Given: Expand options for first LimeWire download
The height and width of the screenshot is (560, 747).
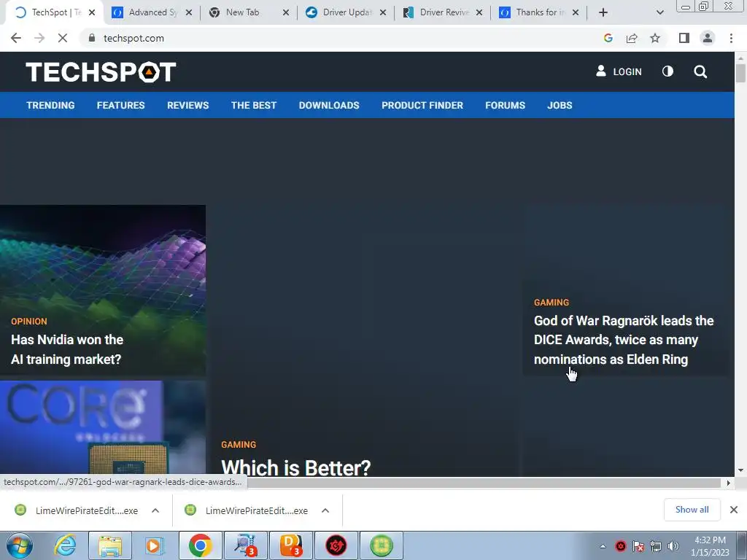Looking at the screenshot, I should click(x=155, y=510).
